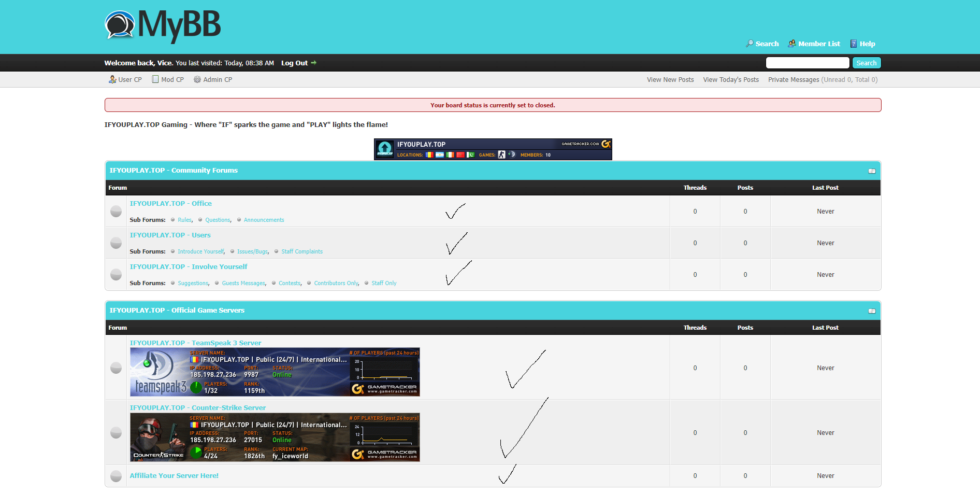Click status icon for Counter-Strike Server forum

(116, 433)
